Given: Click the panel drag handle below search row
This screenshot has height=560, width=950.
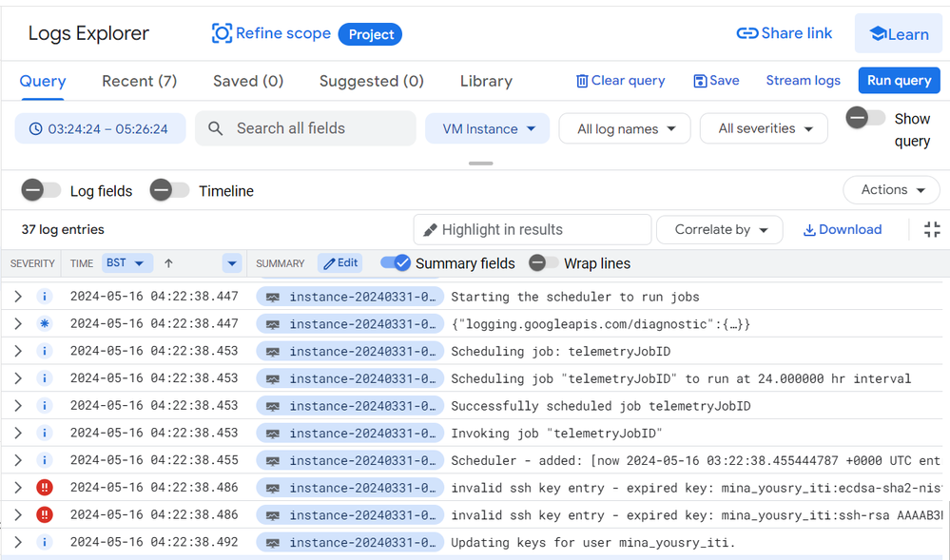Looking at the screenshot, I should (480, 163).
